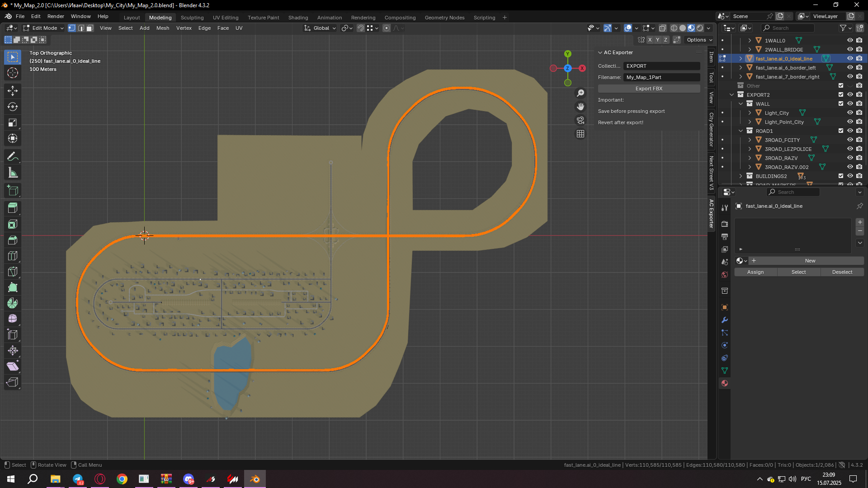Enable edge select mode
The height and width of the screenshot is (488, 868).
point(81,28)
